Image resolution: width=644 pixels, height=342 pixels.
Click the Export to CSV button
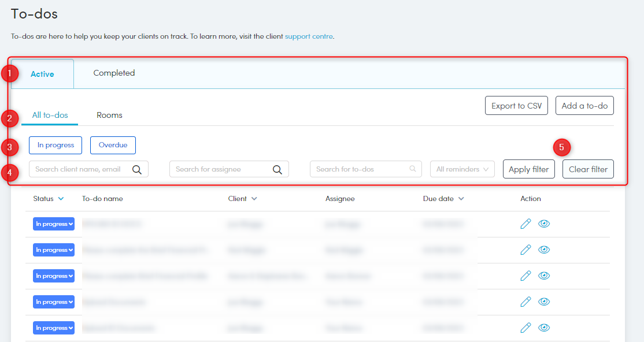(x=516, y=106)
